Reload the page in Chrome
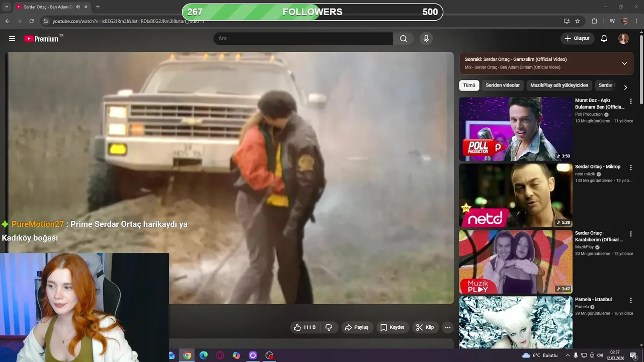The width and height of the screenshot is (644, 362). point(31,21)
